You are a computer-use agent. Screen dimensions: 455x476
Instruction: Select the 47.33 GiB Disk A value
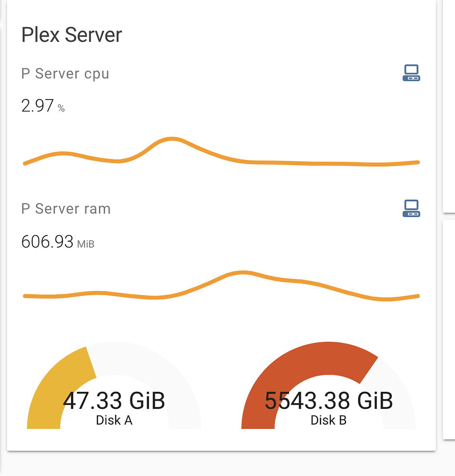coord(114,401)
